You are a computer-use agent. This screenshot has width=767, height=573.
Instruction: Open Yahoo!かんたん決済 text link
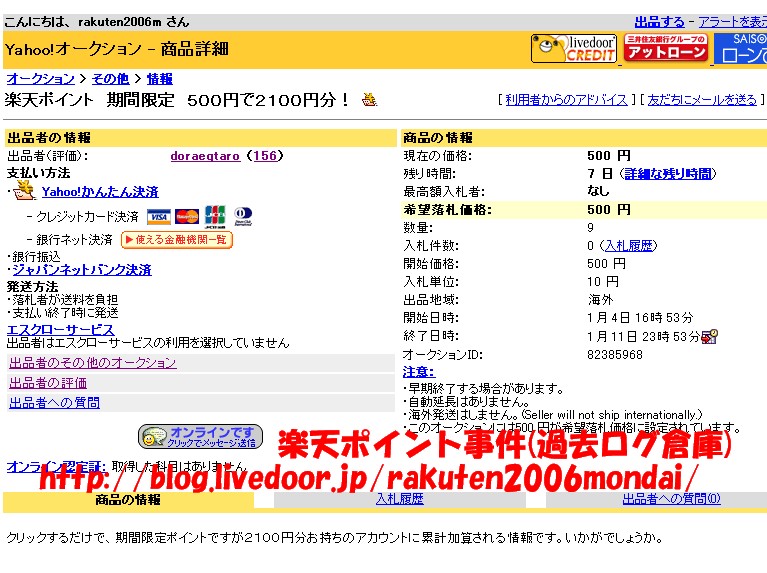click(x=100, y=192)
